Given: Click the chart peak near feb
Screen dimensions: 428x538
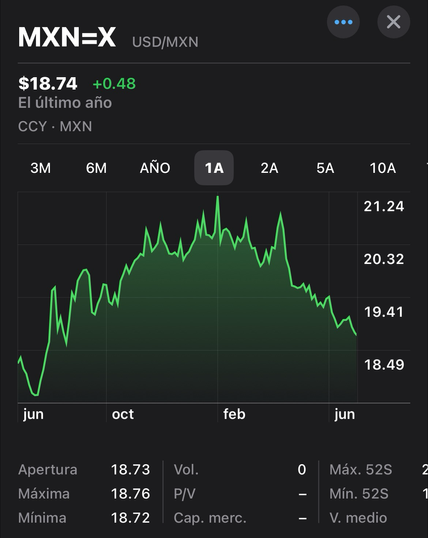Looking at the screenshot, I should point(218,197).
